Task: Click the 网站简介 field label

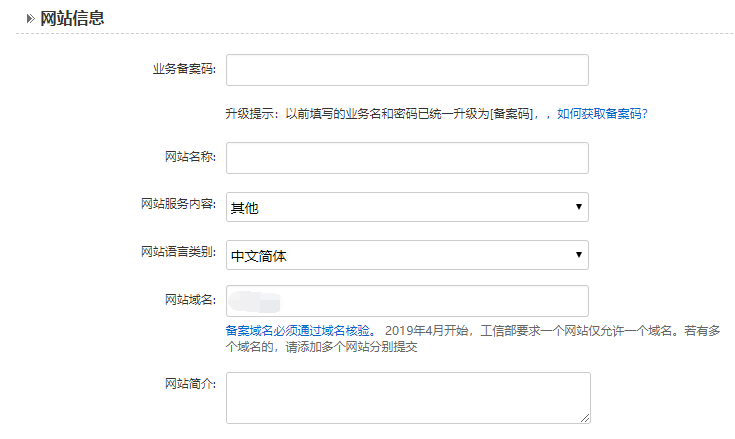Action: [189, 384]
